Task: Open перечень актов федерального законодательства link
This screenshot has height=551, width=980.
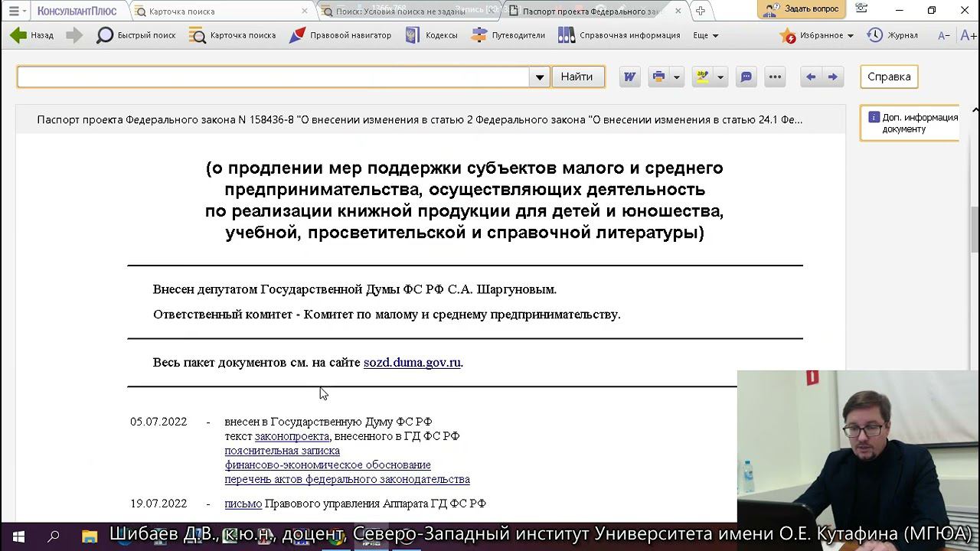Action: click(x=348, y=479)
